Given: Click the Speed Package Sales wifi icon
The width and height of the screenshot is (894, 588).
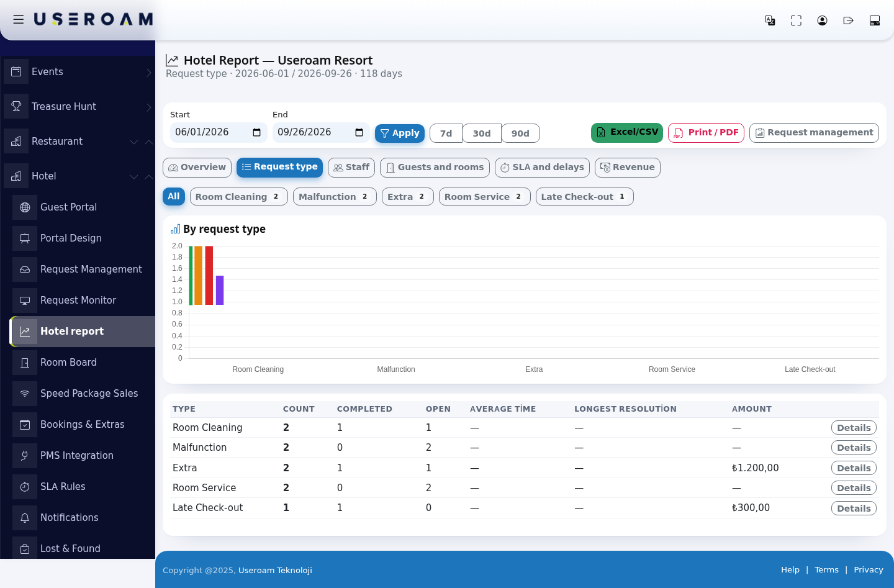Looking at the screenshot, I should tap(25, 393).
